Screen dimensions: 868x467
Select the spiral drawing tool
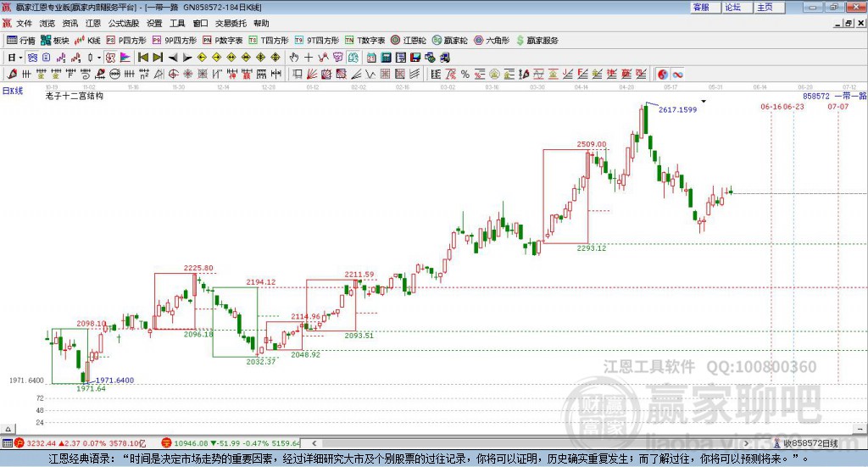pyautogui.click(x=86, y=74)
